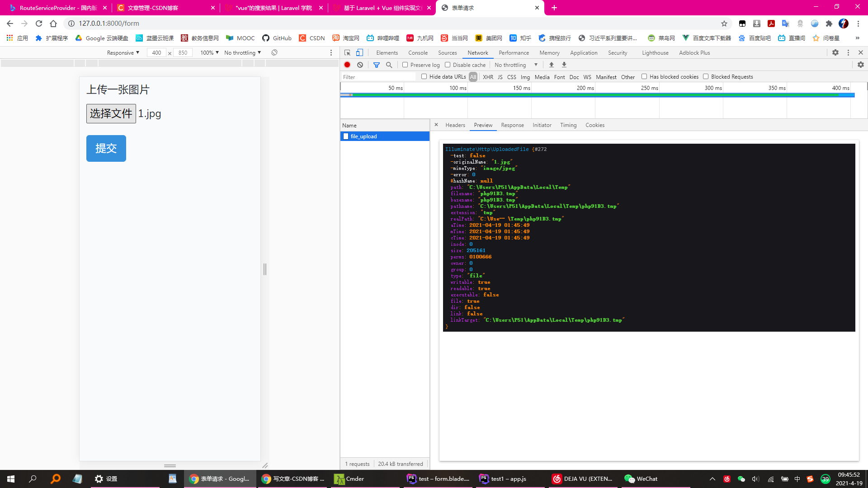Screen dimensions: 868x488
Task: Click blue 提交 submit button
Action: coord(106,148)
